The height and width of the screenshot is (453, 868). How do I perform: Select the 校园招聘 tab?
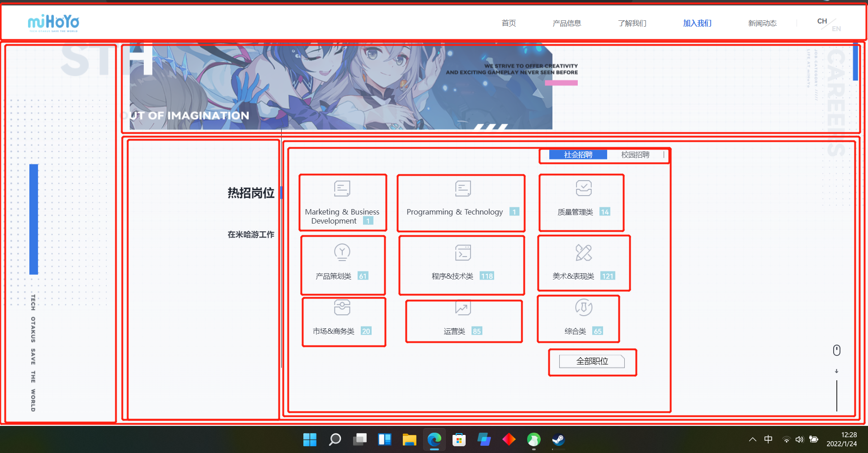pyautogui.click(x=635, y=155)
